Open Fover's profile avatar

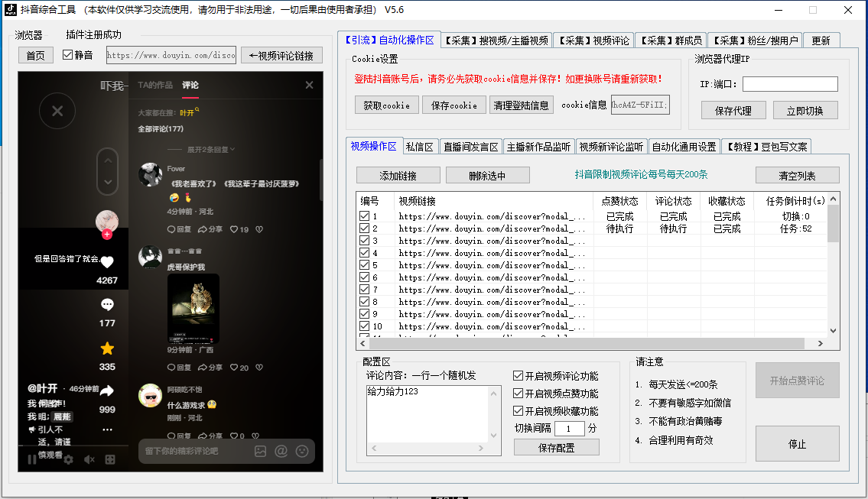[150, 175]
